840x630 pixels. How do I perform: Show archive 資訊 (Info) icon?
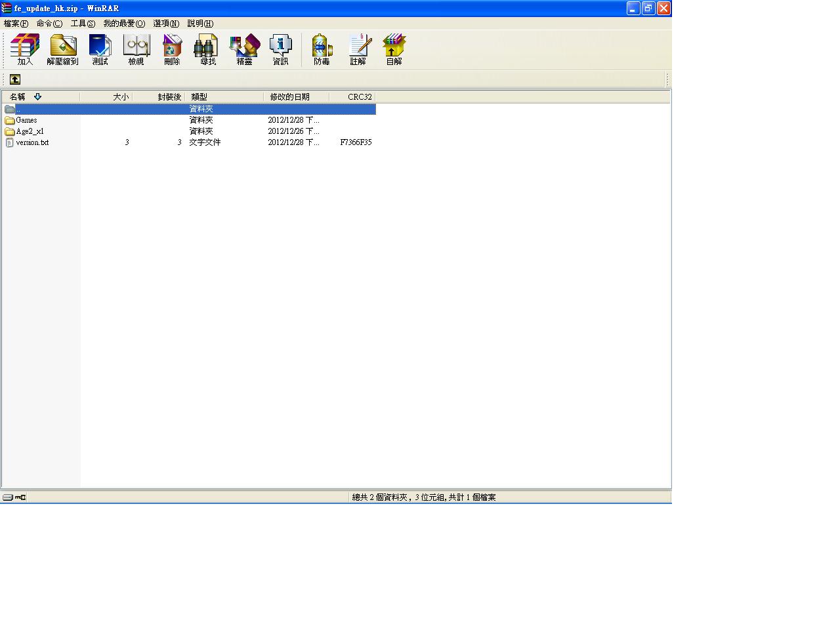pyautogui.click(x=280, y=49)
